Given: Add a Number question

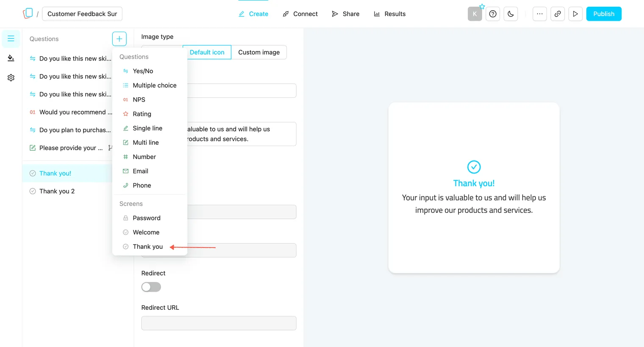Looking at the screenshot, I should pos(150,157).
